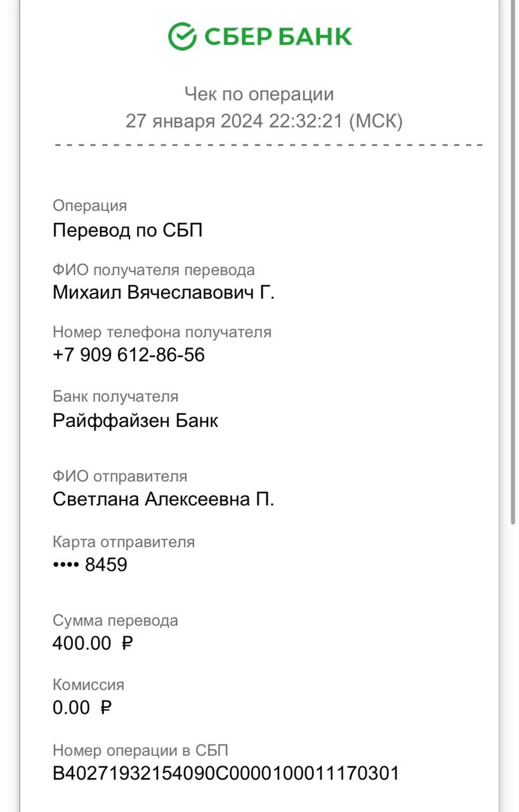Click the label Банк получателя

point(115,396)
